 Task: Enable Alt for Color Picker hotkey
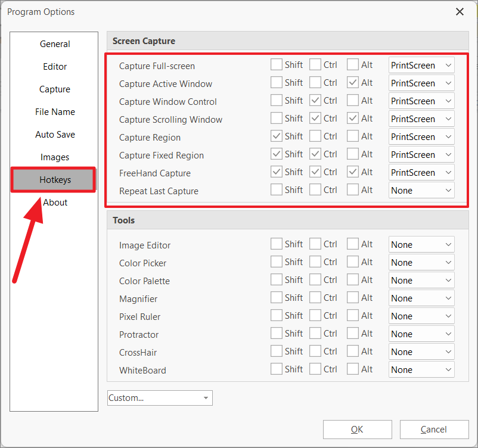point(352,262)
